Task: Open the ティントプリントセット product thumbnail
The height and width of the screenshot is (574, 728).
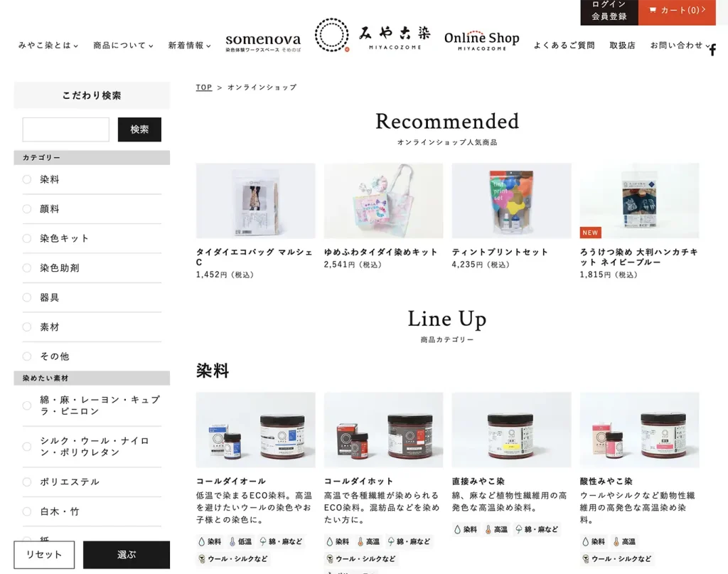Action: (x=511, y=201)
